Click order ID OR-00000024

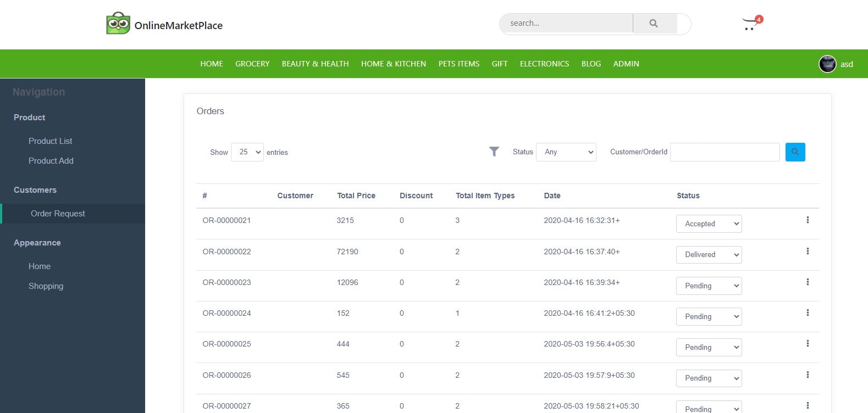click(226, 313)
